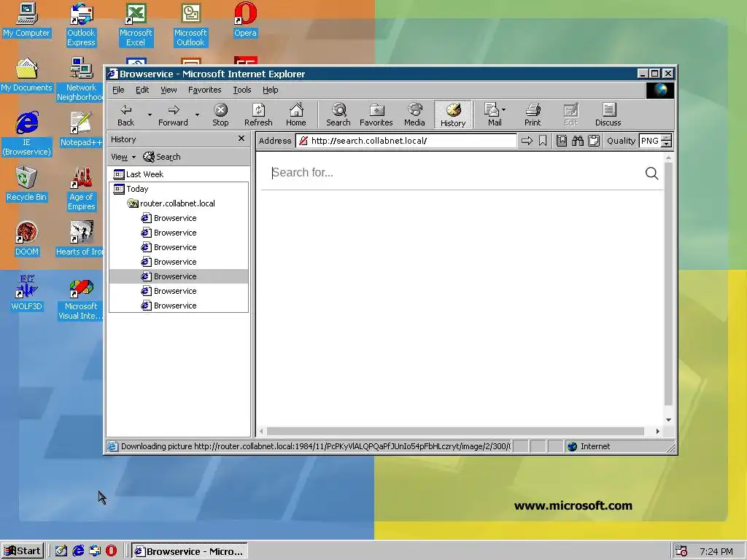Click the Search icon in History pane
The image size is (747, 560).
[162, 157]
